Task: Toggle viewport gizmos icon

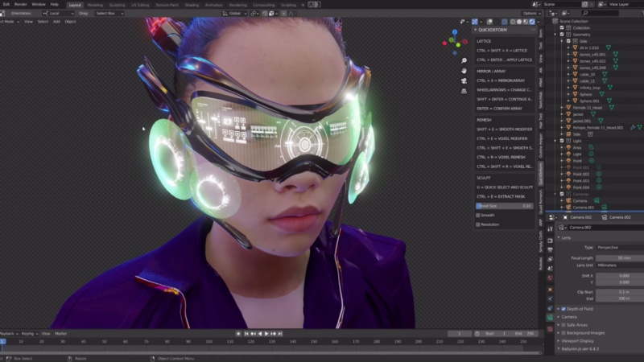Action: (475, 22)
